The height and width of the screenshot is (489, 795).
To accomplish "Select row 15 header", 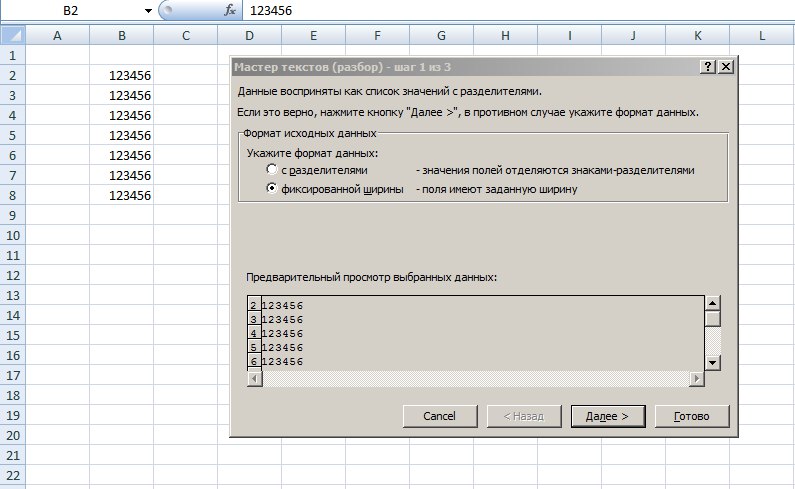I will [13, 335].
